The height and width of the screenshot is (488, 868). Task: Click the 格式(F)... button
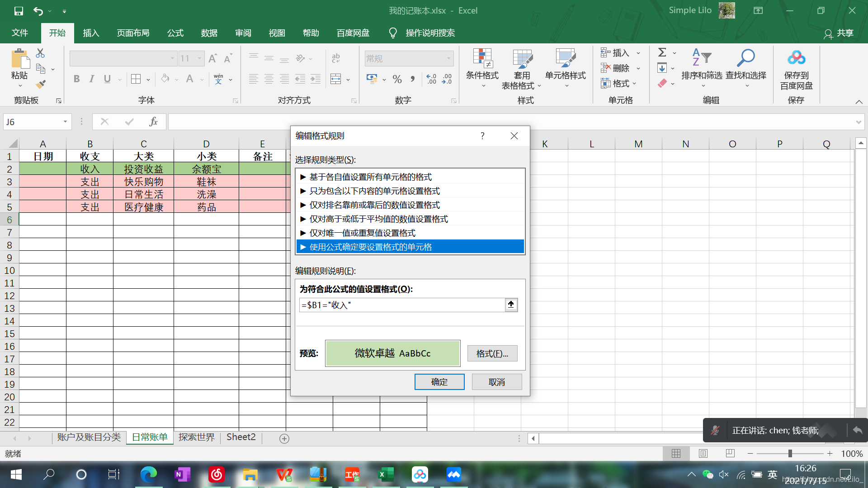click(x=492, y=353)
